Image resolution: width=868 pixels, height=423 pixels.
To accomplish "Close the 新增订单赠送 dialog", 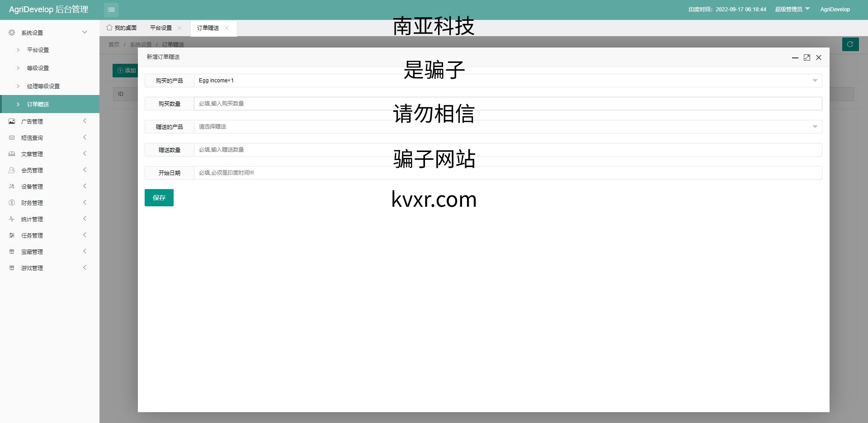I will coord(819,57).
